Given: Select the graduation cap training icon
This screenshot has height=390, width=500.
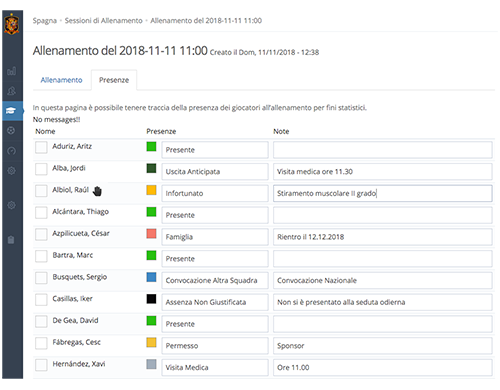Looking at the screenshot, I should click(11, 111).
